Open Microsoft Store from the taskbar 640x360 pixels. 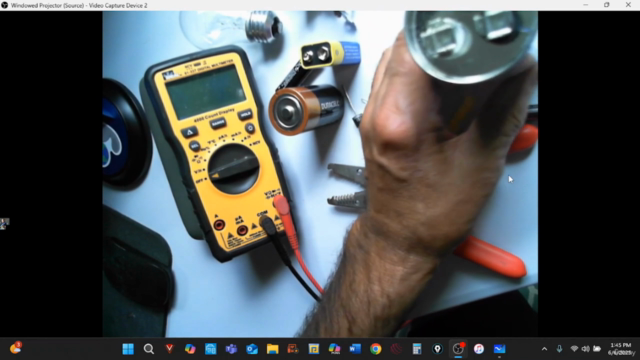211,349
